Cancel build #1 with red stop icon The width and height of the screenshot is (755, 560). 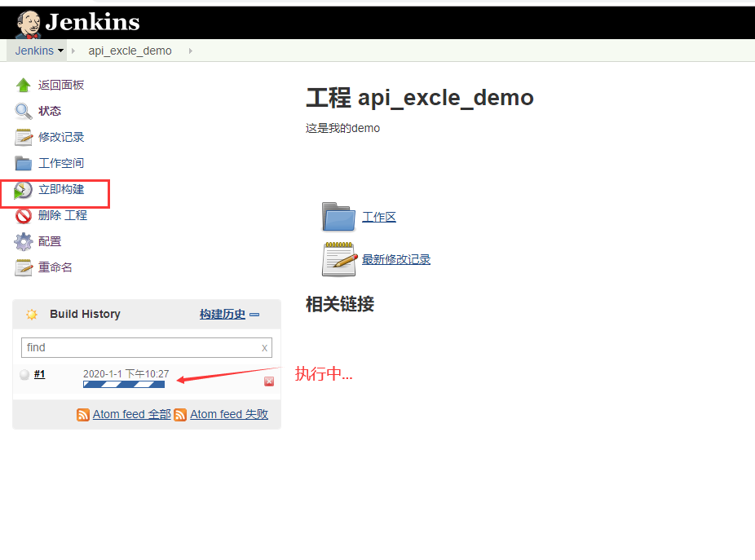pos(269,381)
